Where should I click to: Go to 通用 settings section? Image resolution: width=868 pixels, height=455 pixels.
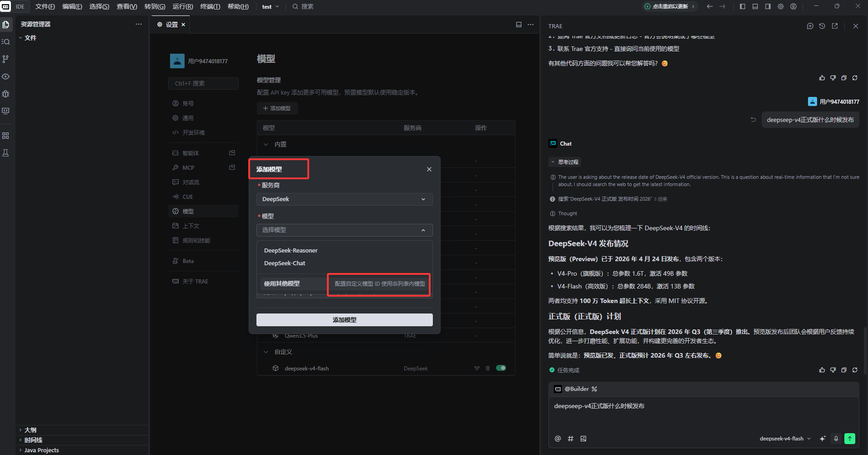click(x=203, y=118)
